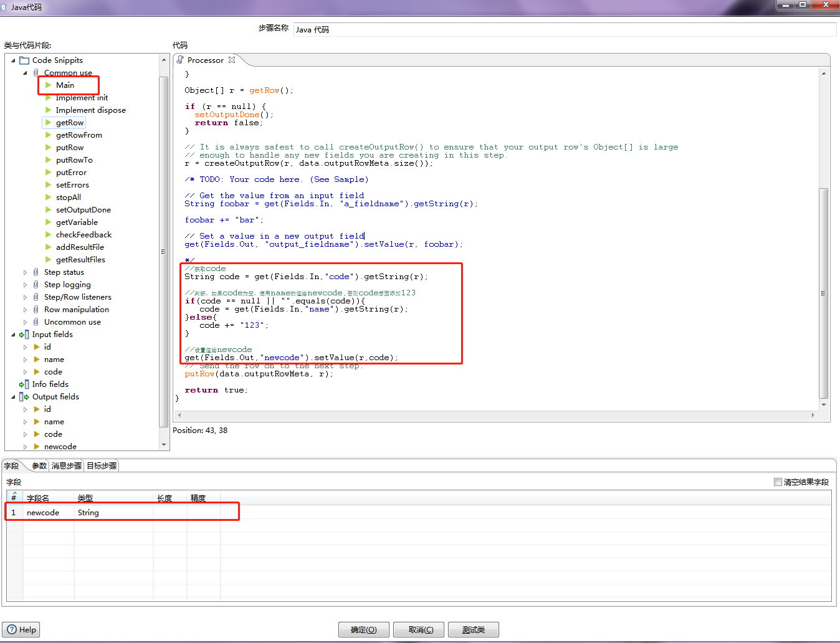The height and width of the screenshot is (643, 840).
Task: Click the arrow icon beside setErrors
Action: (49, 185)
